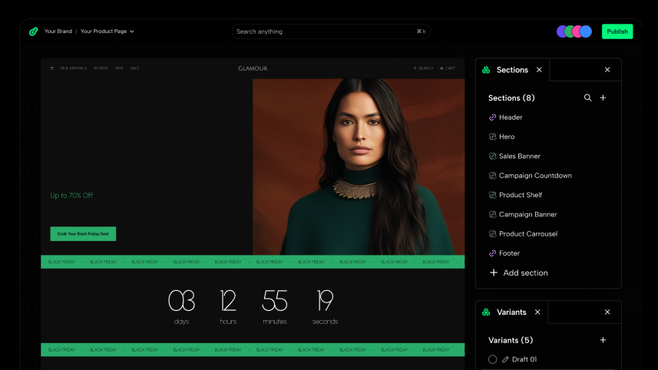658x370 pixels.
Task: Click the Your Brand breadcrumb
Action: pyautogui.click(x=58, y=31)
